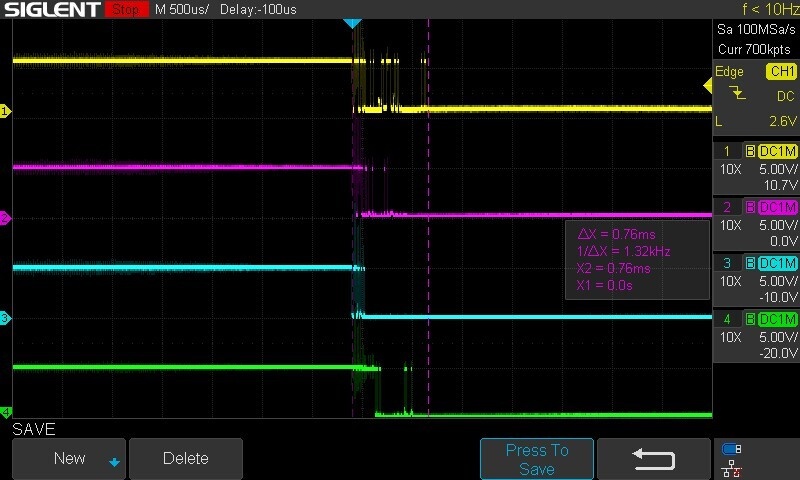This screenshot has width=800, height=480.
Task: Click cursor X2 = 0.76ms readout
Action: [x=613, y=268]
